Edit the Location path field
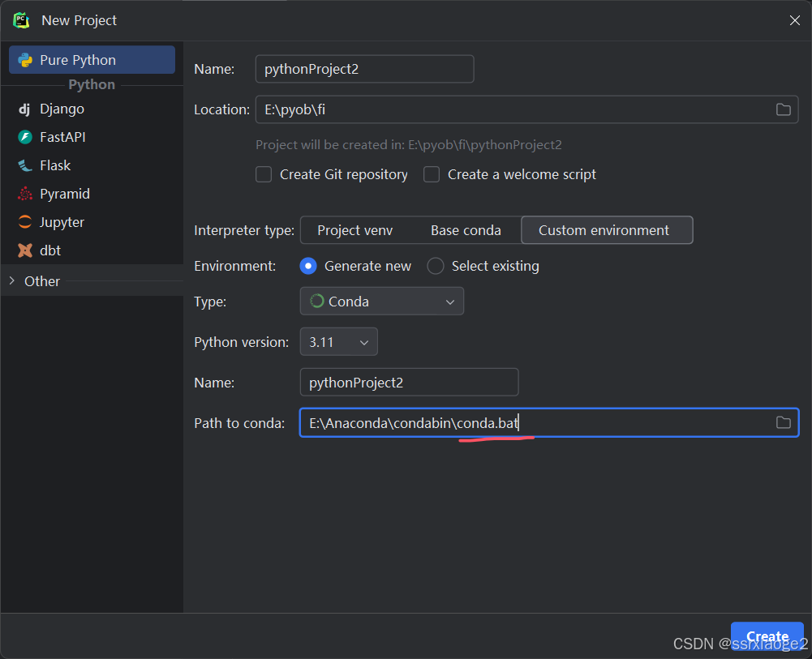 526,109
